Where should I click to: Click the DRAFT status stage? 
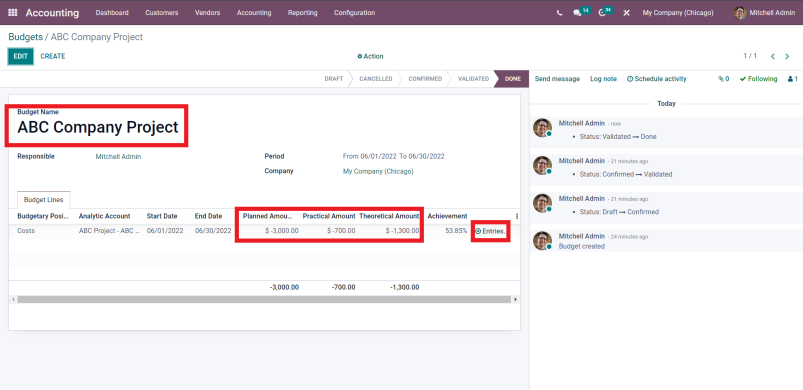click(334, 79)
